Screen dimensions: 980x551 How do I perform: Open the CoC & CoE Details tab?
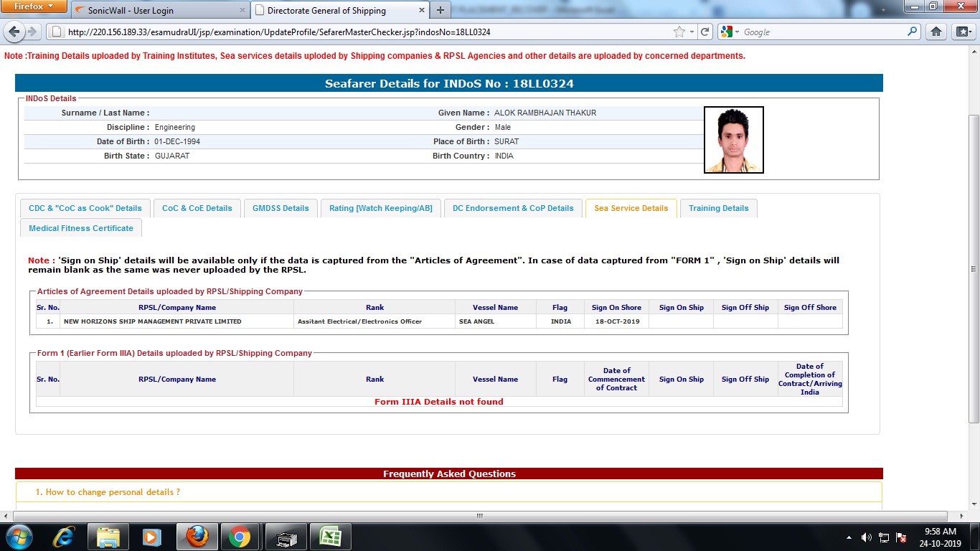pyautogui.click(x=197, y=208)
